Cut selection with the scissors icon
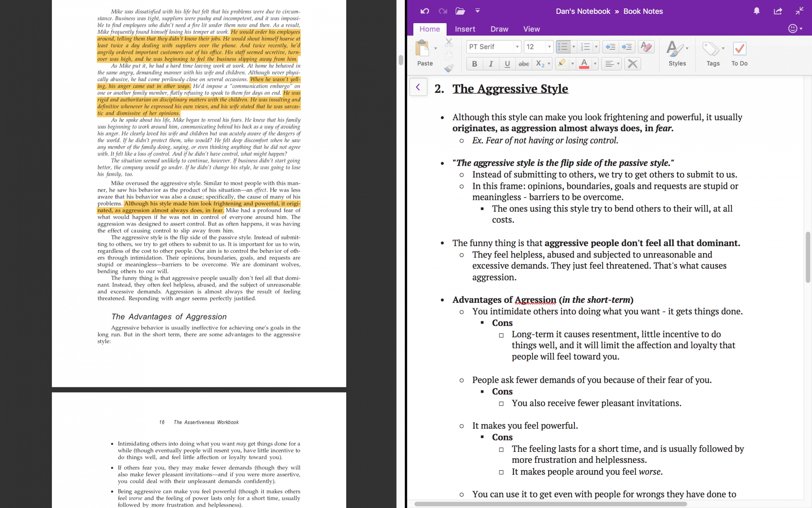Screen dimensions: 812x508 pyautogui.click(x=449, y=42)
